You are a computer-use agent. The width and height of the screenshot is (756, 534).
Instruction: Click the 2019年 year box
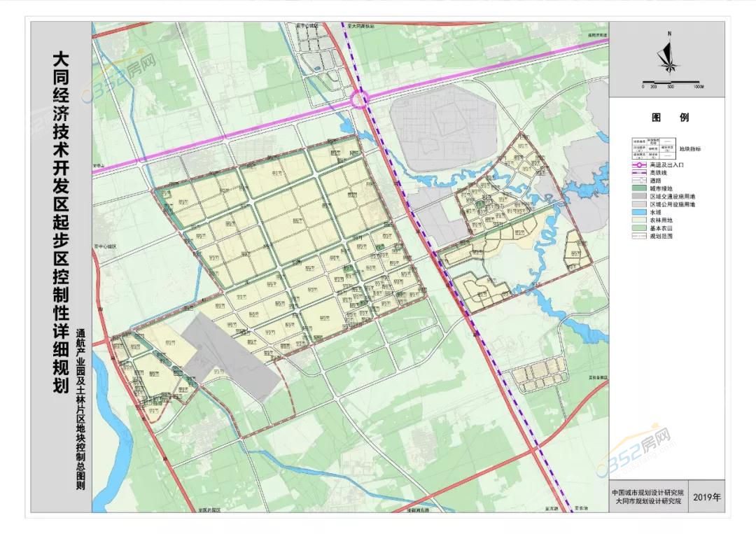click(706, 497)
